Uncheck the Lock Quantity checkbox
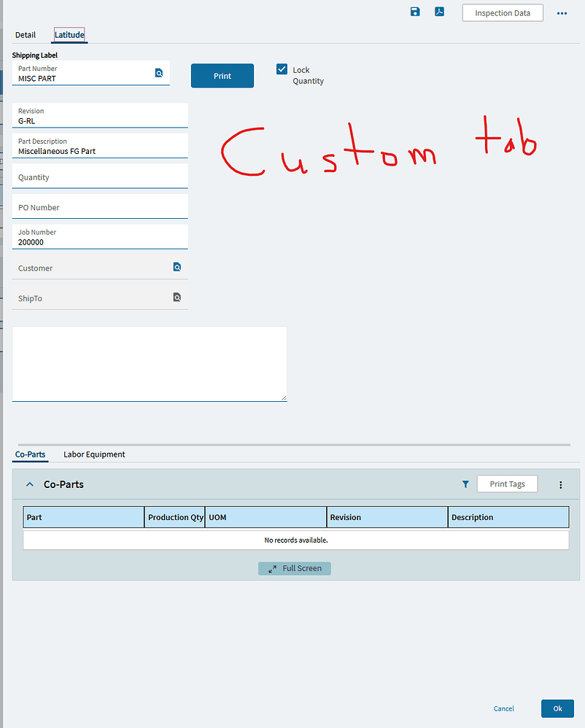 pyautogui.click(x=282, y=69)
